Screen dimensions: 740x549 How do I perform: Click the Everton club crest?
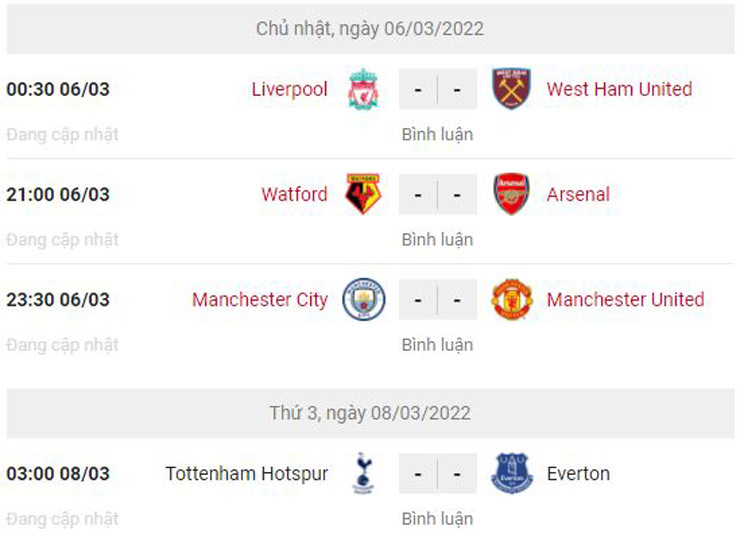pyautogui.click(x=512, y=474)
